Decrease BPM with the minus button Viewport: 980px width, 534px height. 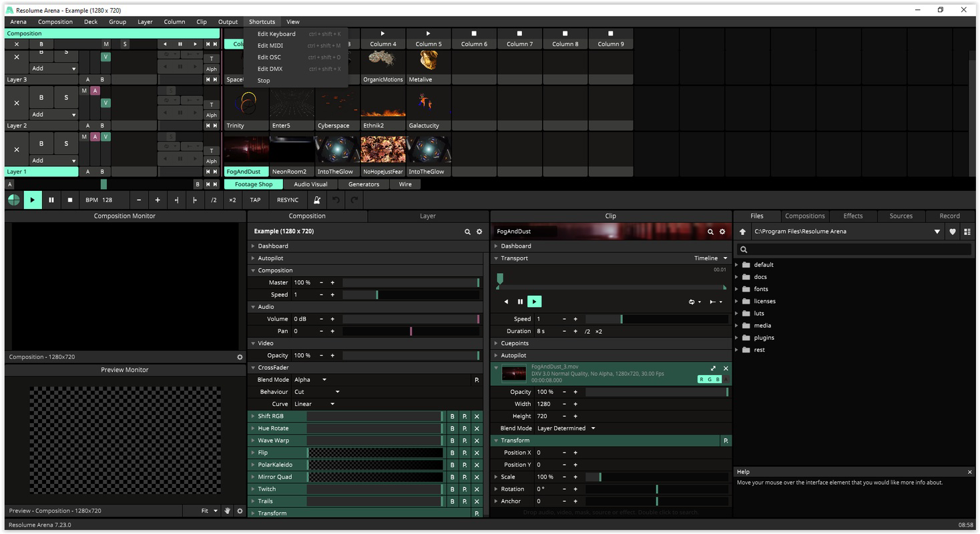[x=139, y=200]
